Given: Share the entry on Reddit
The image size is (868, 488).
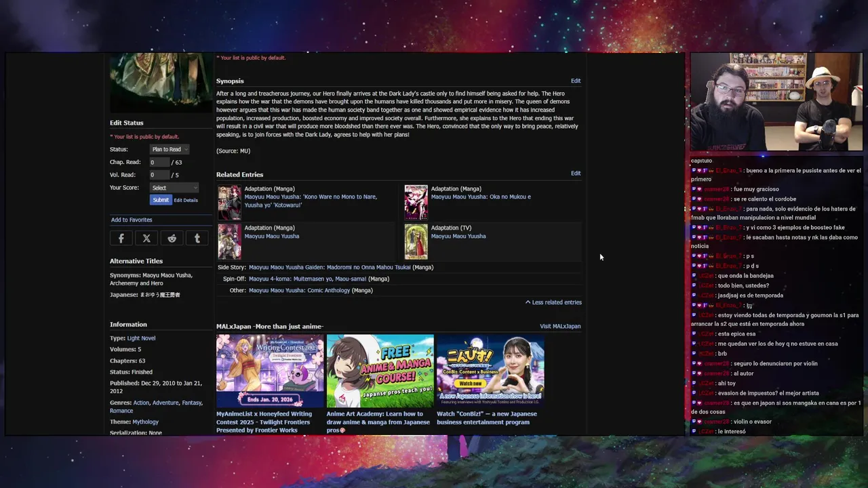Looking at the screenshot, I should (172, 239).
